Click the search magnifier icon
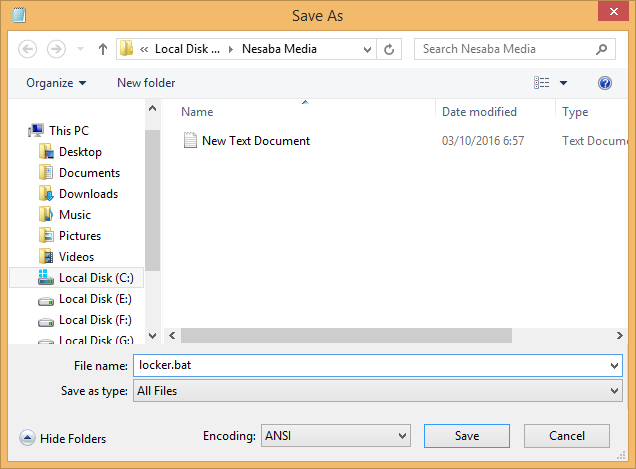 click(602, 49)
